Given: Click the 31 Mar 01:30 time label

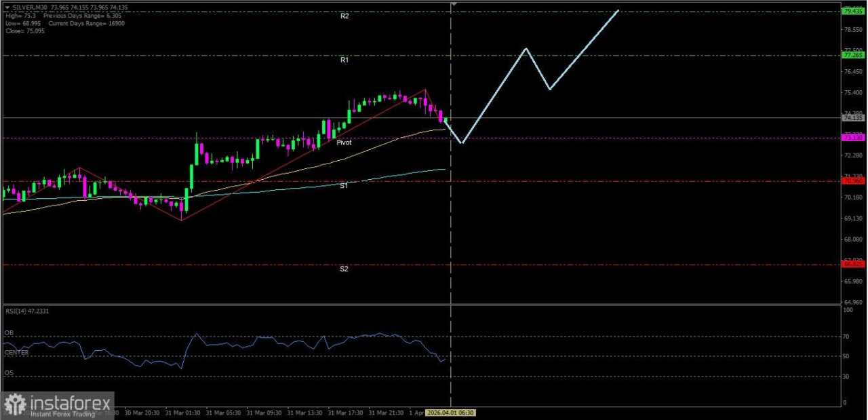Looking at the screenshot, I should (184, 413).
